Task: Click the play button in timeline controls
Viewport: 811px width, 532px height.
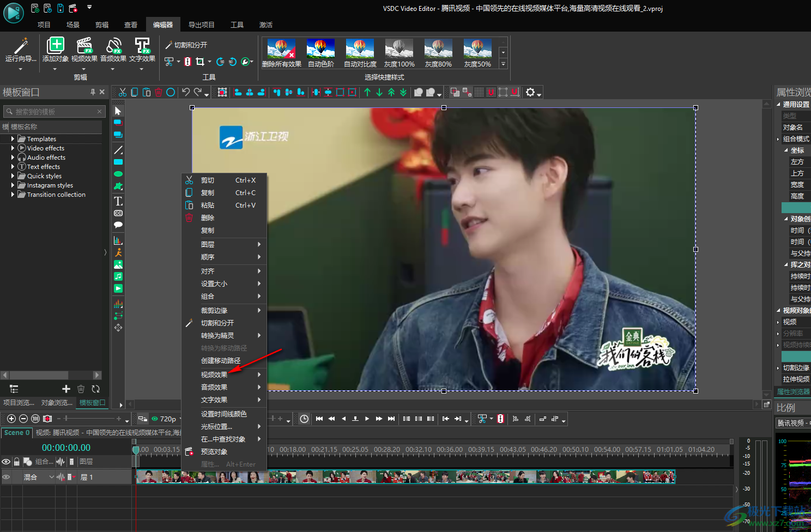Action: pyautogui.click(x=367, y=419)
